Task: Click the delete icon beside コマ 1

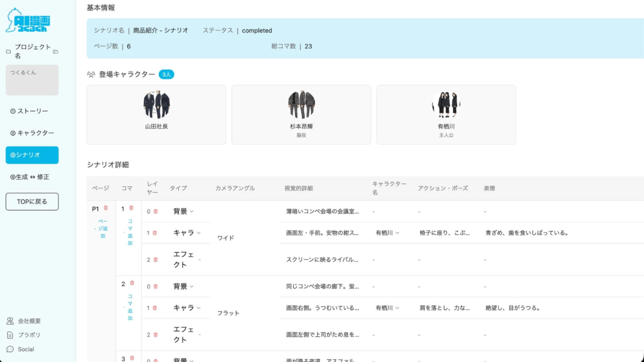Action: coord(131,208)
